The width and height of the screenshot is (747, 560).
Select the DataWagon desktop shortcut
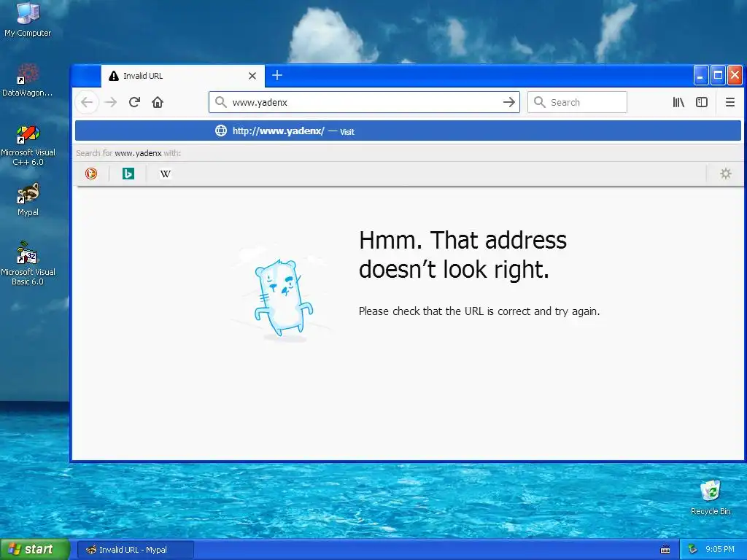point(28,80)
